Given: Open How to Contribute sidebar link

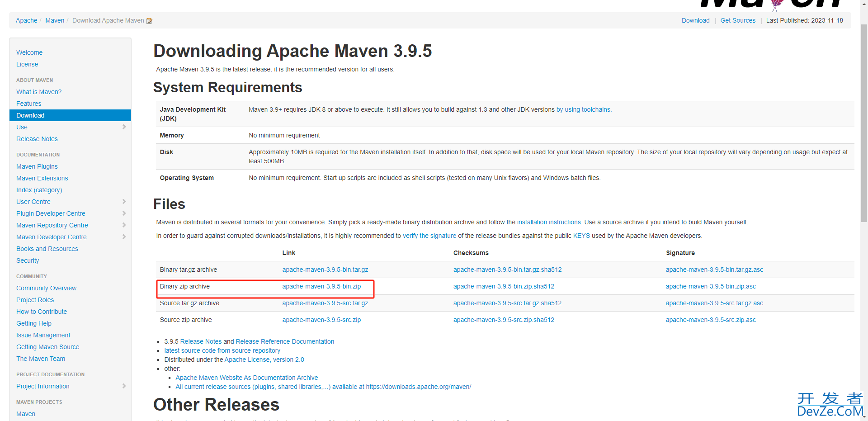Looking at the screenshot, I should tap(42, 312).
